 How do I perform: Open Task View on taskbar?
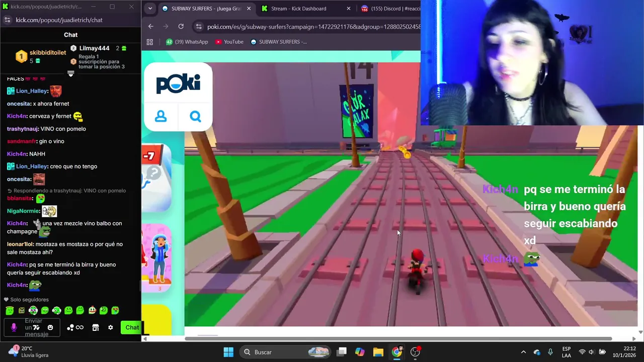(x=342, y=352)
